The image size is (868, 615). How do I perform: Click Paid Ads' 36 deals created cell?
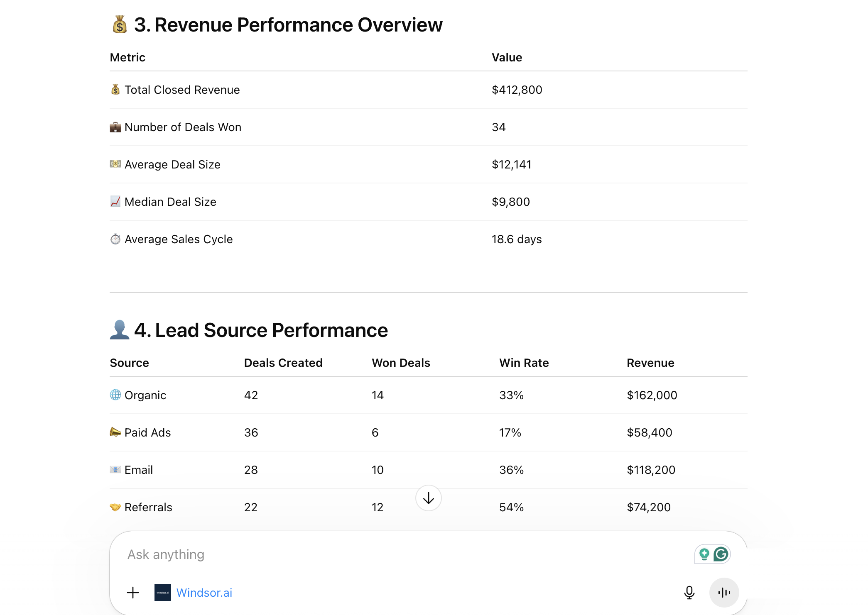251,432
